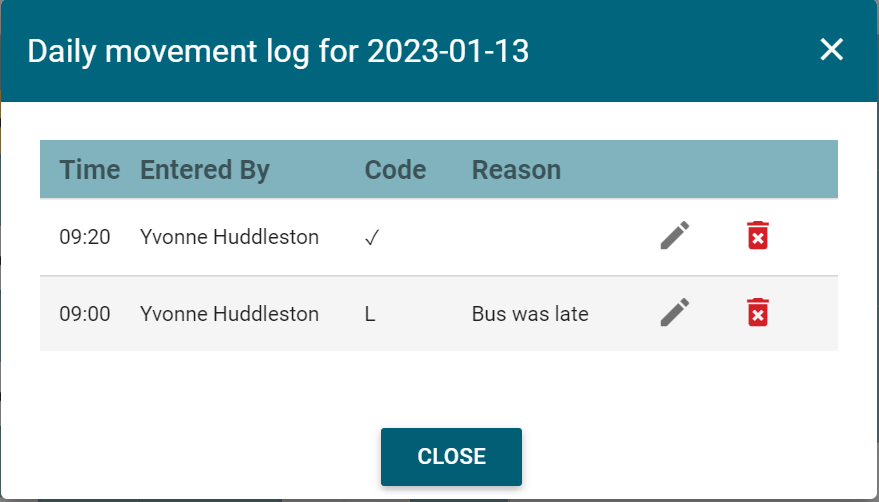The width and height of the screenshot is (879, 502).
Task: Click the Reason column header
Action: [x=516, y=169]
